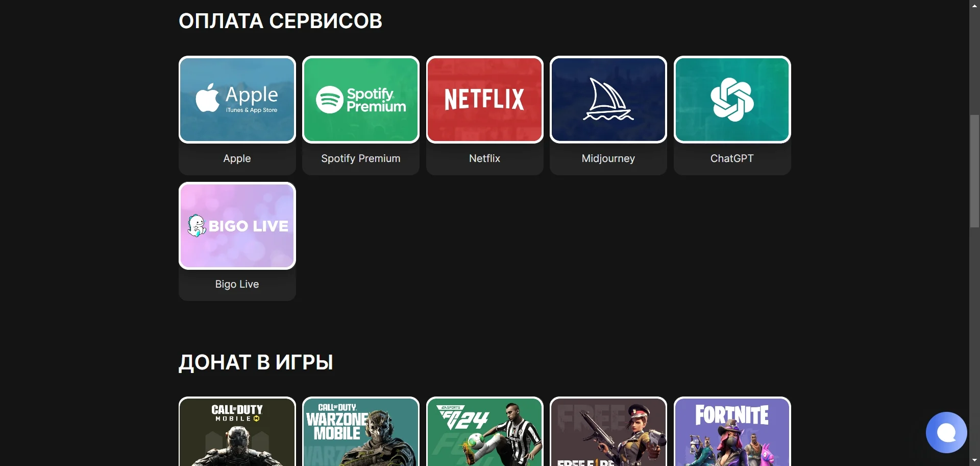
Task: Open the Spotify Premium card image
Action: 361,100
